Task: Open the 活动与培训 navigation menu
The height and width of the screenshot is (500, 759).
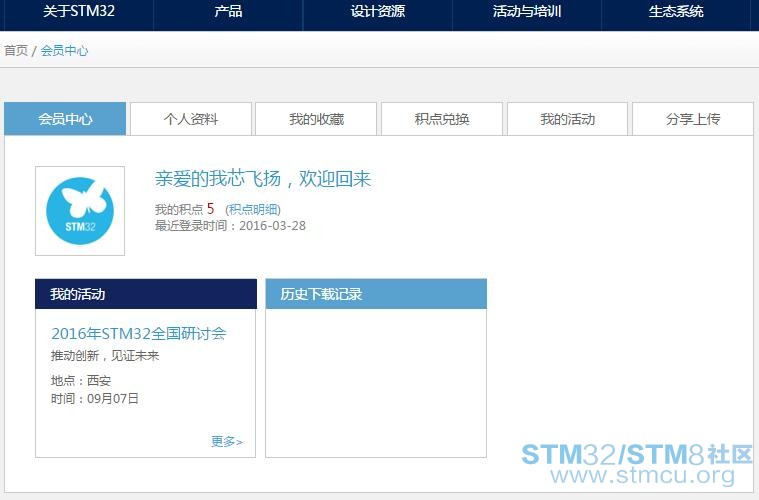Action: coord(527,11)
